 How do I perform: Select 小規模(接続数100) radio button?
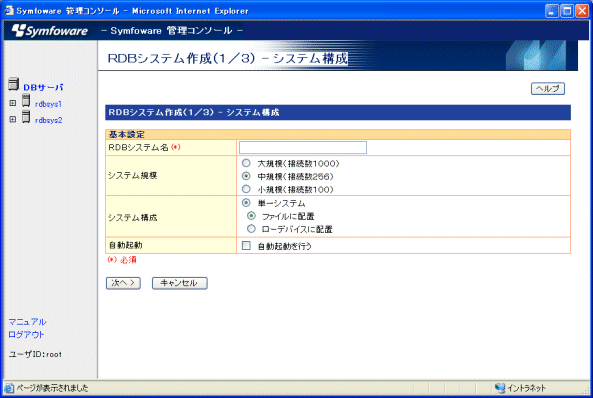coord(246,189)
